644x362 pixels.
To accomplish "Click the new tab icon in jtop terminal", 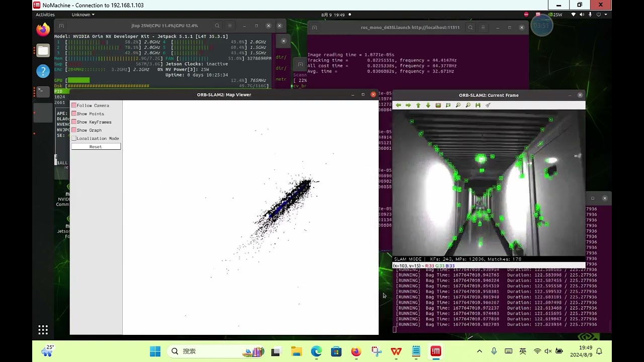I will [x=61, y=26].
